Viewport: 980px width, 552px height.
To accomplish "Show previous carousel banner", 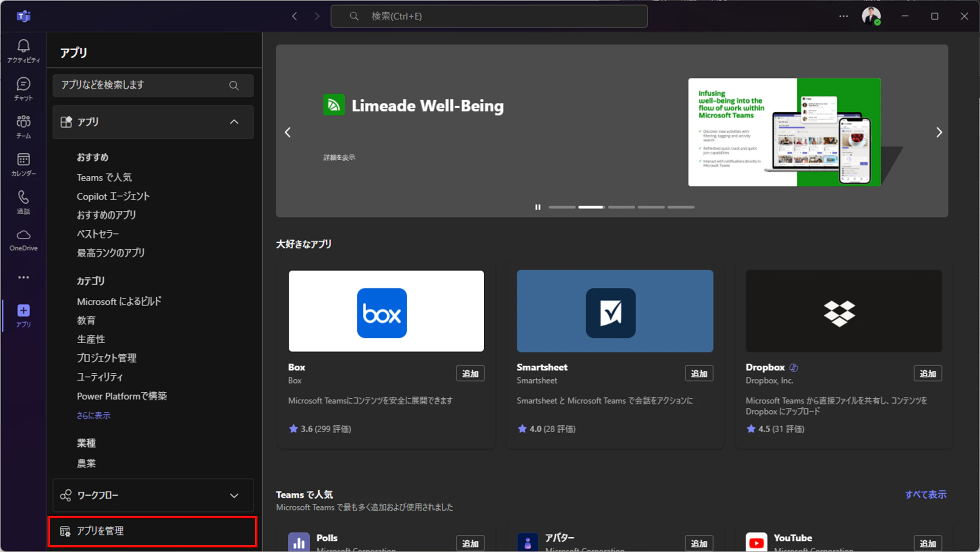I will pyautogui.click(x=288, y=132).
